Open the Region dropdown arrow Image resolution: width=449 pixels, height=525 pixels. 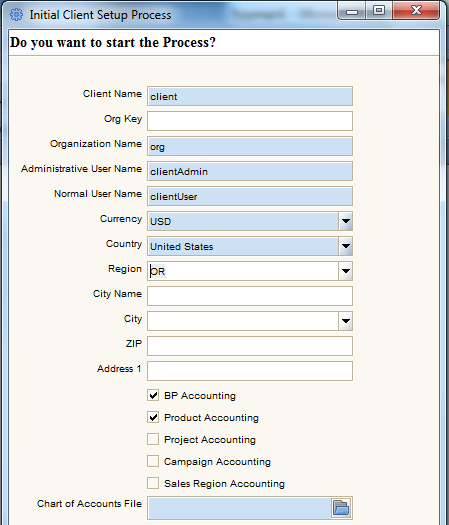(x=346, y=271)
